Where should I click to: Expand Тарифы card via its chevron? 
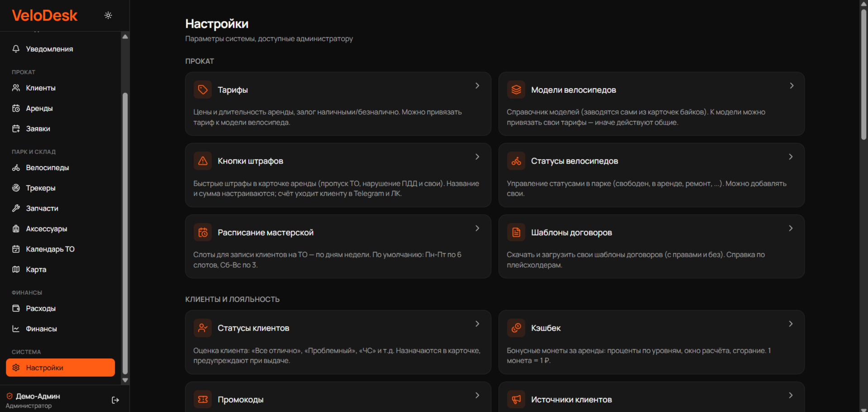coord(477,86)
